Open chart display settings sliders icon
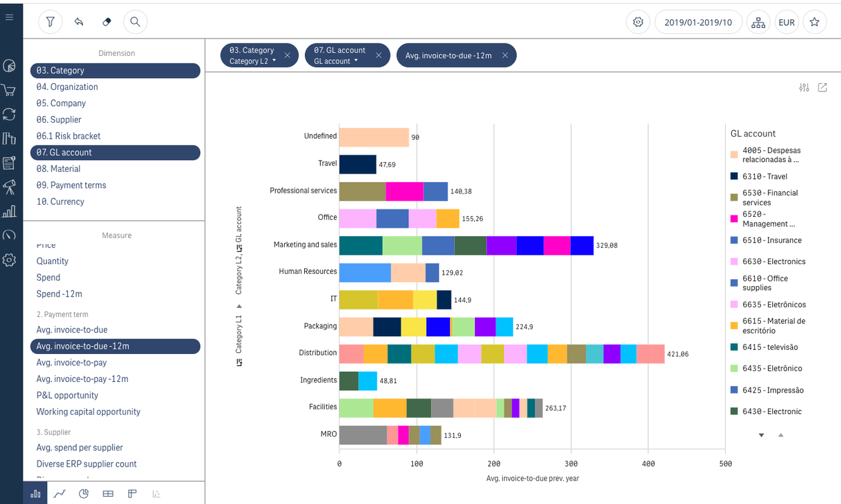This screenshot has width=841, height=504. pyautogui.click(x=804, y=88)
